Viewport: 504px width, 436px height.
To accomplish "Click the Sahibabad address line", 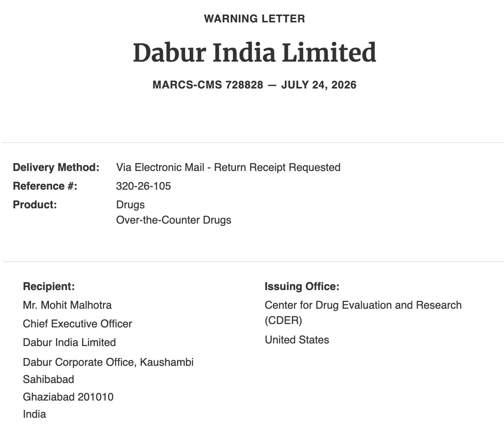I will (49, 379).
